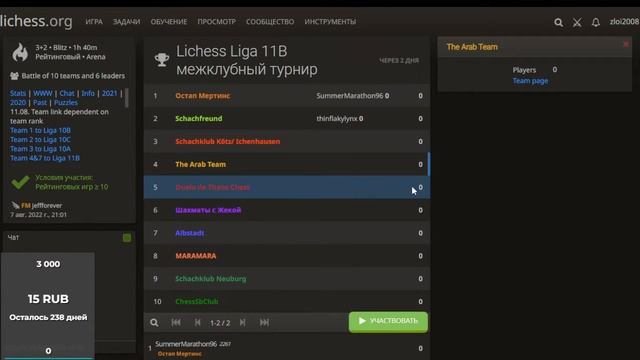This screenshot has height=360, width=640.
Task: Select team MARAMARA
Action: (287, 256)
